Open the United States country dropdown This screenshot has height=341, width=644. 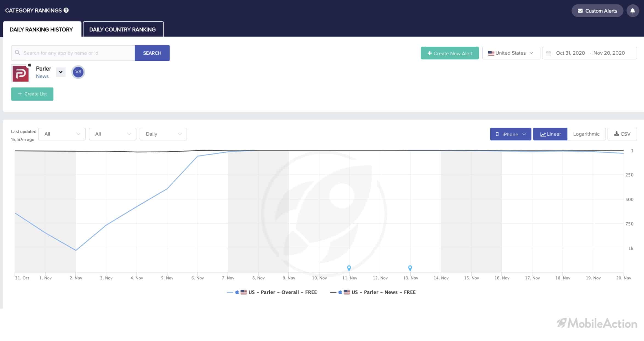[511, 53]
